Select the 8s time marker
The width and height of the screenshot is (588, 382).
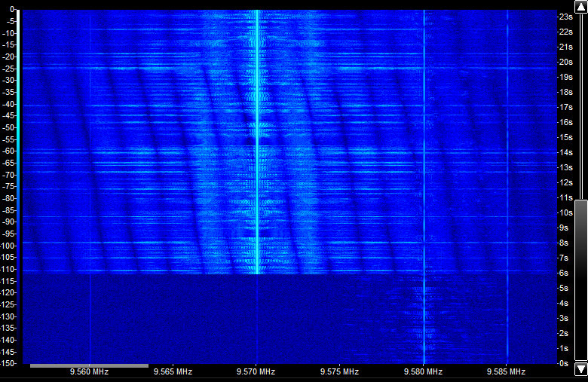click(564, 243)
